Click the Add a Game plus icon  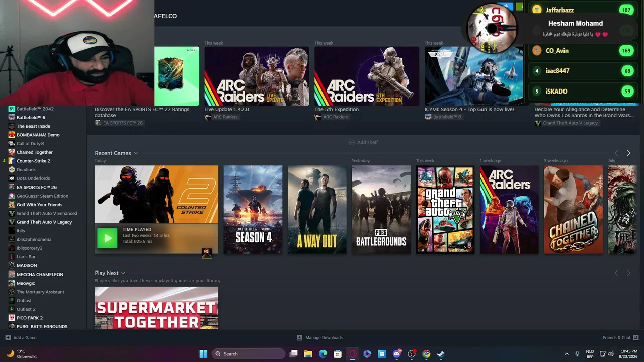click(x=8, y=337)
